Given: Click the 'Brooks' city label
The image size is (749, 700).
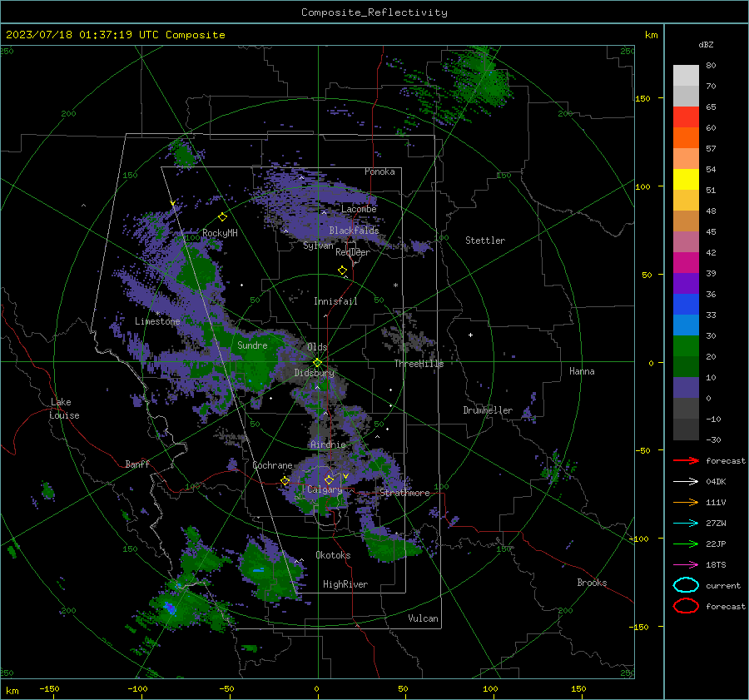Looking at the screenshot, I should click(x=592, y=583).
